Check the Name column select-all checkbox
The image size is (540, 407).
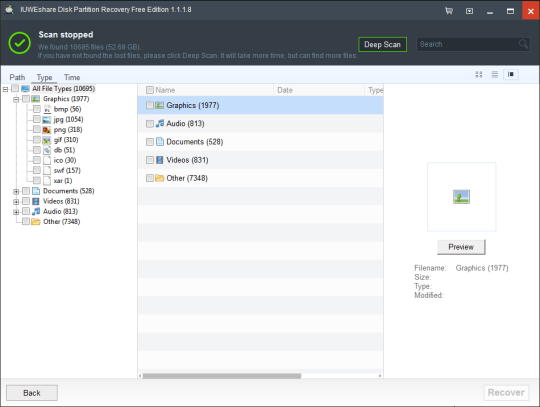[x=150, y=90]
